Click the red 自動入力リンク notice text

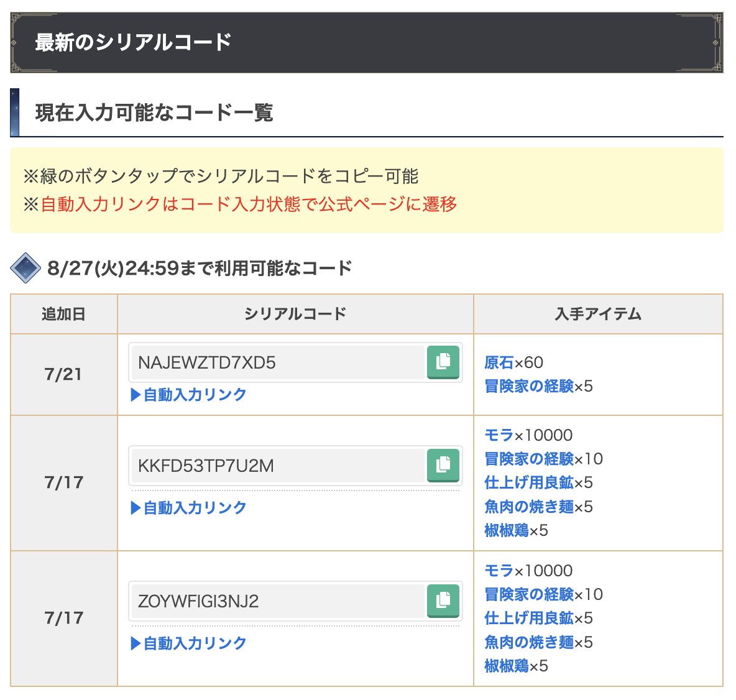coord(249,205)
